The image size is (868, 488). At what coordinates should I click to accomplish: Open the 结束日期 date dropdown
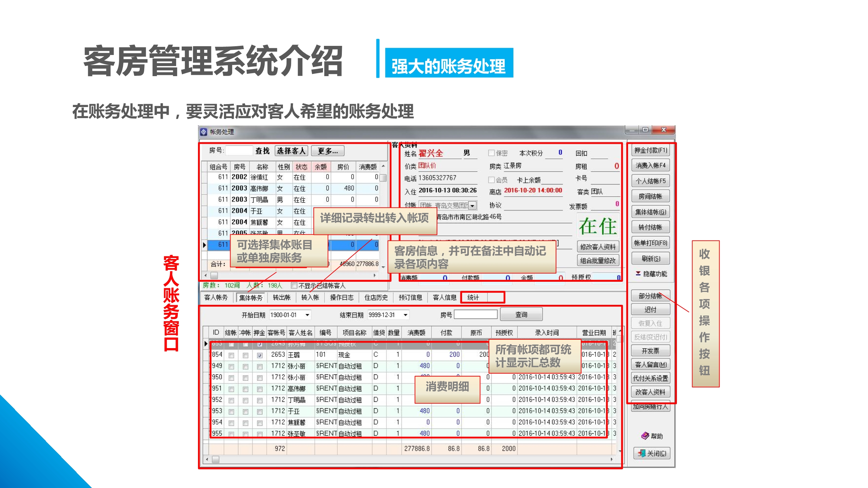(x=405, y=315)
